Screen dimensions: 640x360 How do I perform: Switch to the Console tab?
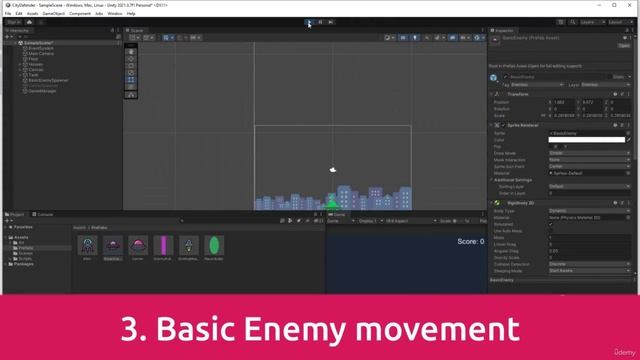(43, 214)
